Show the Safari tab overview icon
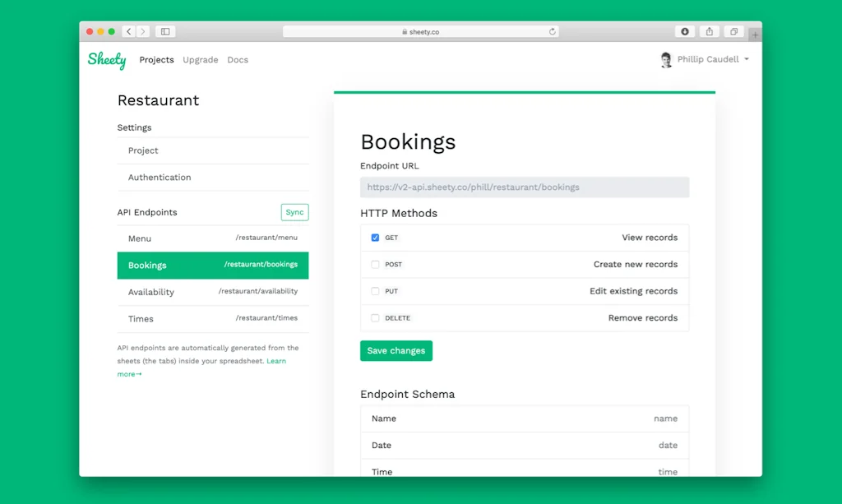Viewport: 842px width, 504px height. pyautogui.click(x=733, y=31)
